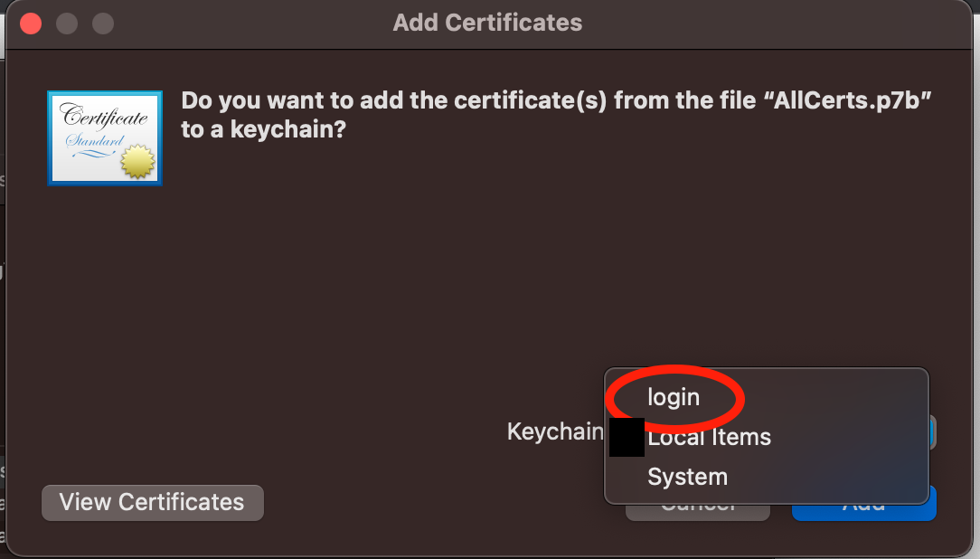This screenshot has width=980, height=559.
Task: Choose Local Items from the keychain menu
Action: click(x=709, y=437)
